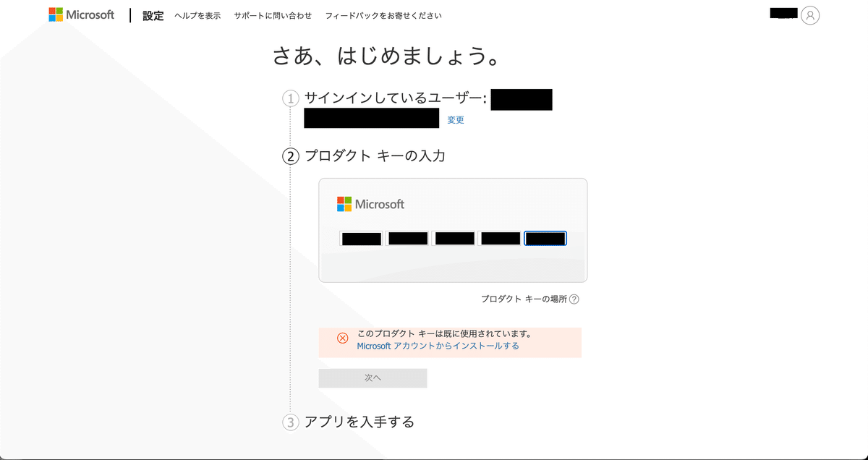
Task: Focus the fifth product key field
Action: pyautogui.click(x=545, y=239)
